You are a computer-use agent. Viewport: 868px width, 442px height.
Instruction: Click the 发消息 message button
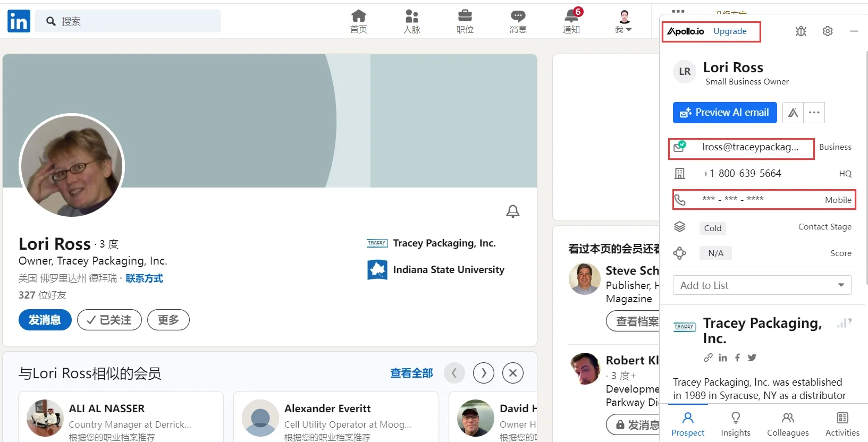pyautogui.click(x=45, y=320)
